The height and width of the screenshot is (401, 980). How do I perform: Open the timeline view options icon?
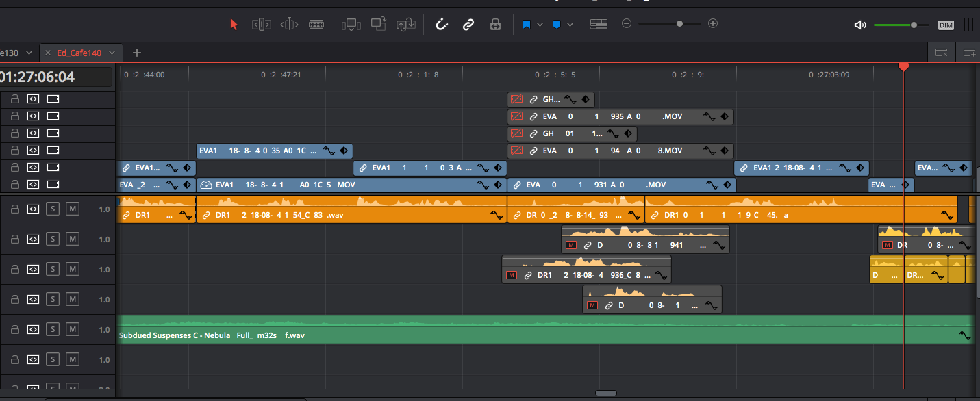pyautogui.click(x=599, y=24)
